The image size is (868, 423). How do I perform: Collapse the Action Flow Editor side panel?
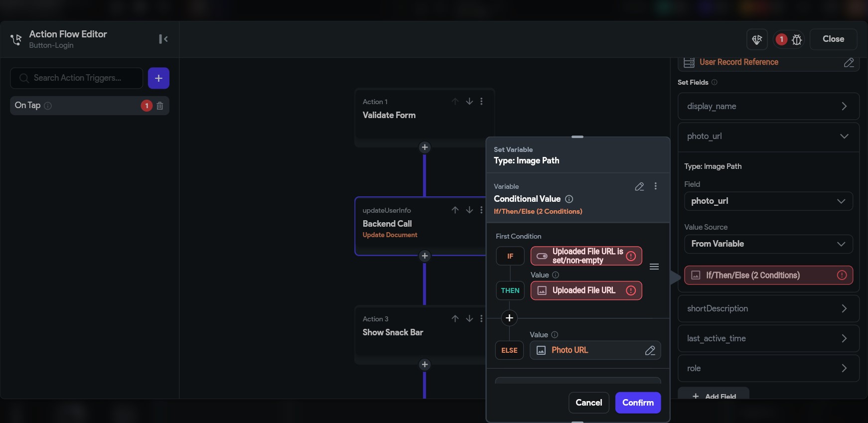(163, 39)
